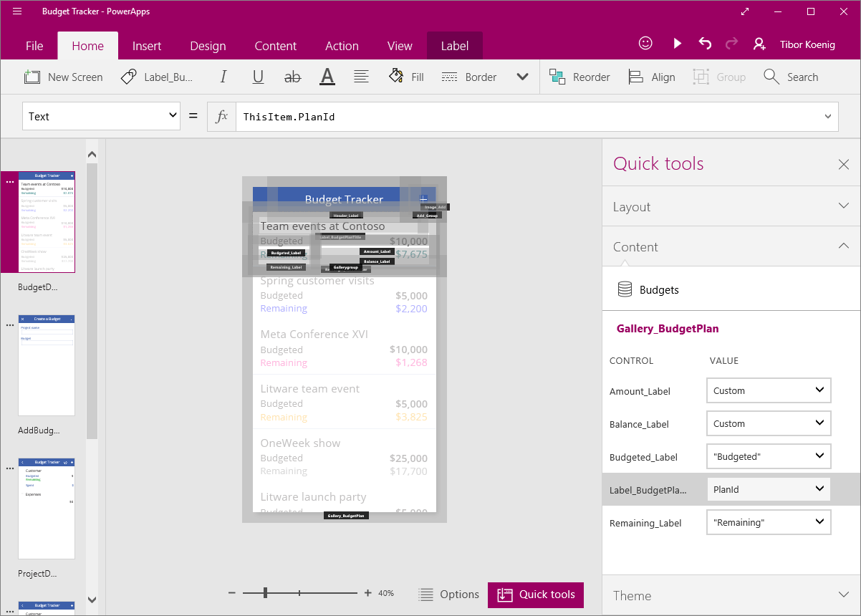Select the BudgetD... screen thumbnail
The height and width of the screenshot is (616, 861).
pos(47,222)
